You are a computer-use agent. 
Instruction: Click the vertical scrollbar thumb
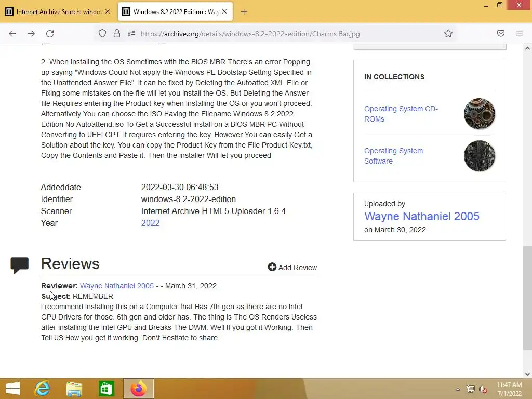pyautogui.click(x=527, y=298)
